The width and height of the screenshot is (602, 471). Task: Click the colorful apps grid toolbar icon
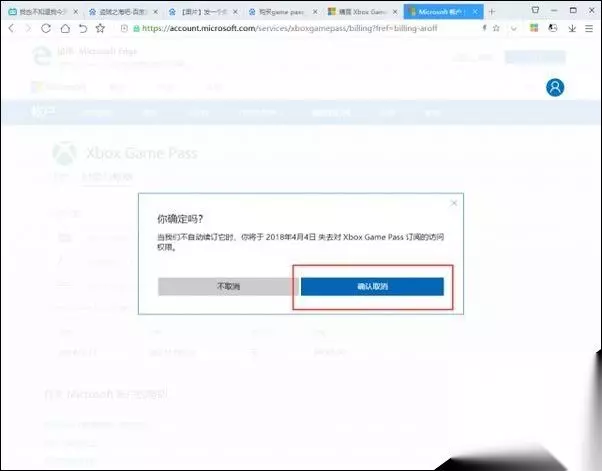coord(534,28)
